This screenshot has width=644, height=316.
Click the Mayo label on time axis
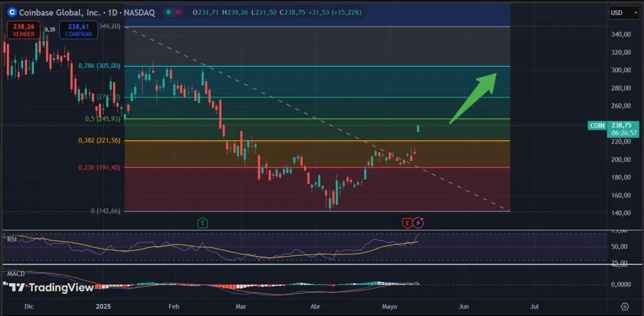pos(390,307)
